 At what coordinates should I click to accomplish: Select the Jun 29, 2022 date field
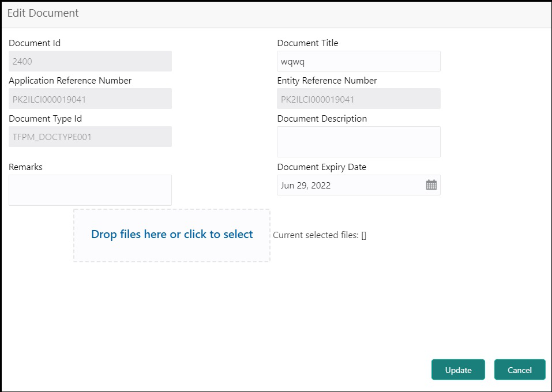358,185
